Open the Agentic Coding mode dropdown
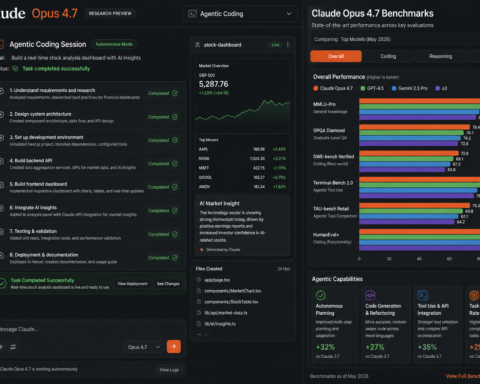Screen dimensions: 480x384 tap(240, 14)
